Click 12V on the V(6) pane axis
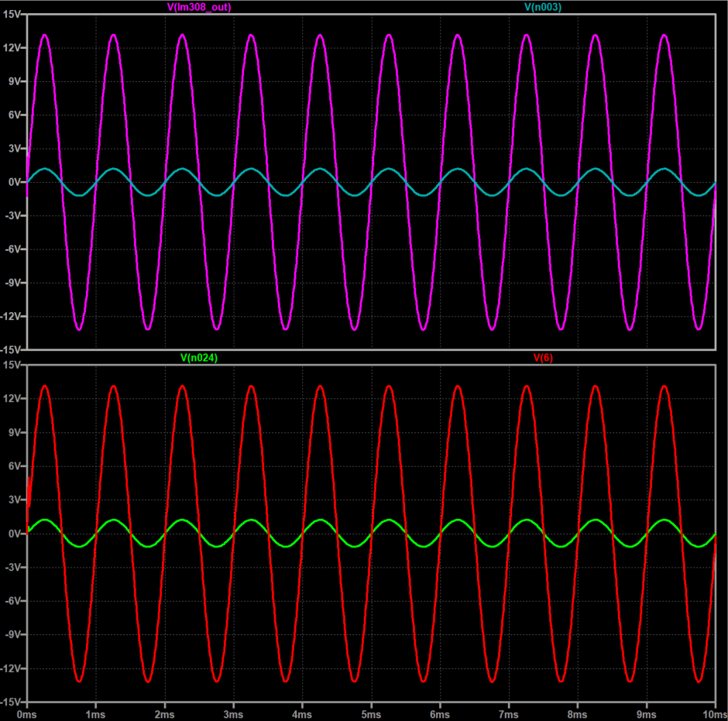Viewport: 728px width, 721px height. tap(12, 398)
